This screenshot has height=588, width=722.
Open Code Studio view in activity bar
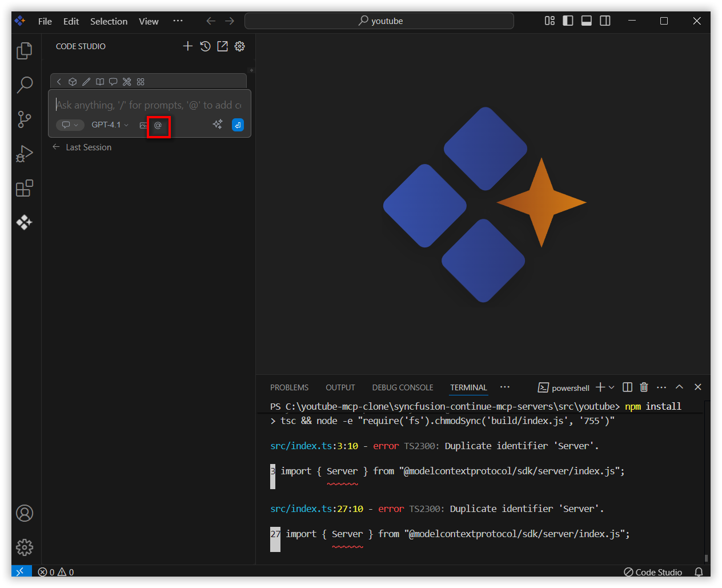[25, 222]
